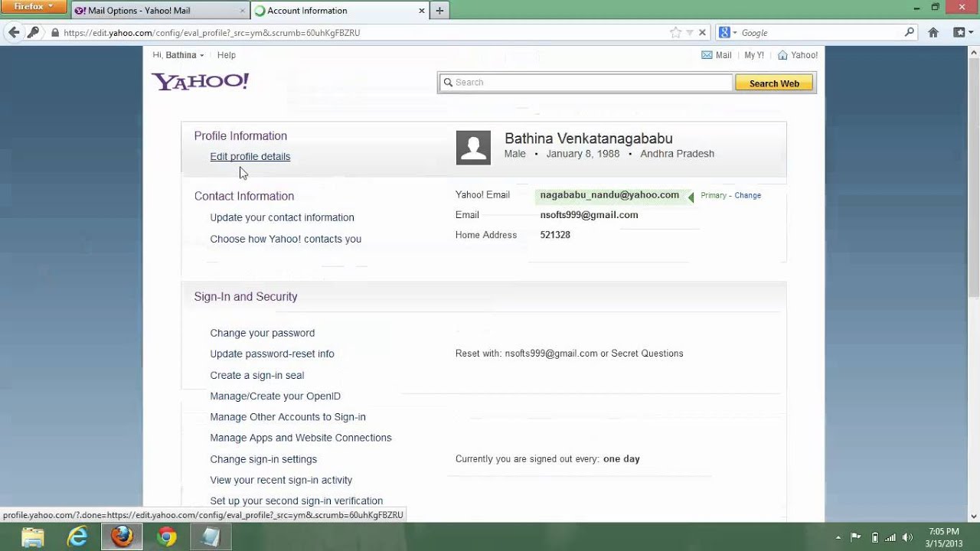Close the Mail Options - Yahoo! Mail tab
The image size is (980, 551).
pos(243,11)
